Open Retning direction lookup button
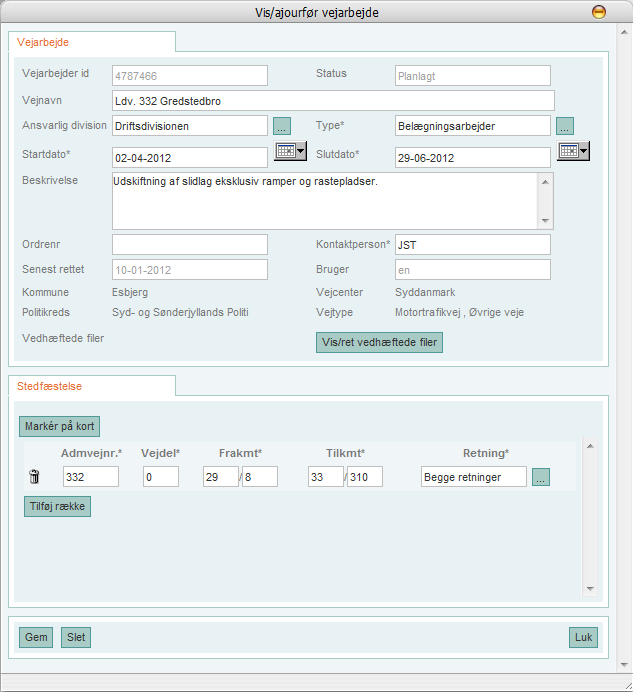 [540, 477]
